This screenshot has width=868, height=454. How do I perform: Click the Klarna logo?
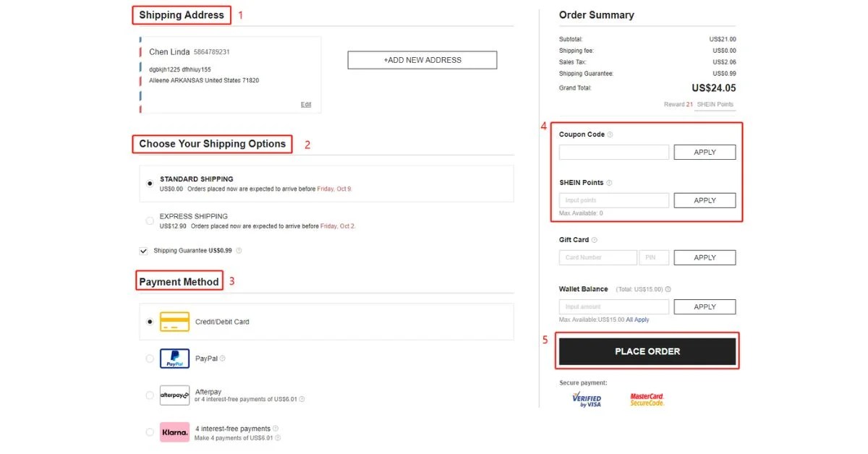174,432
